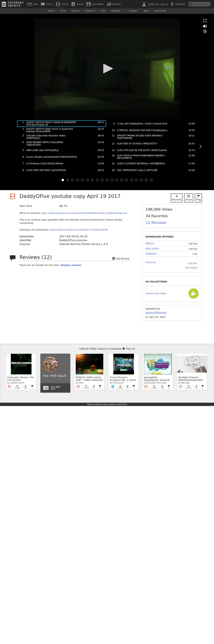This screenshot has height=644, width=214.
Task: Click the reviews speech bubble icon
Action: (12, 258)
